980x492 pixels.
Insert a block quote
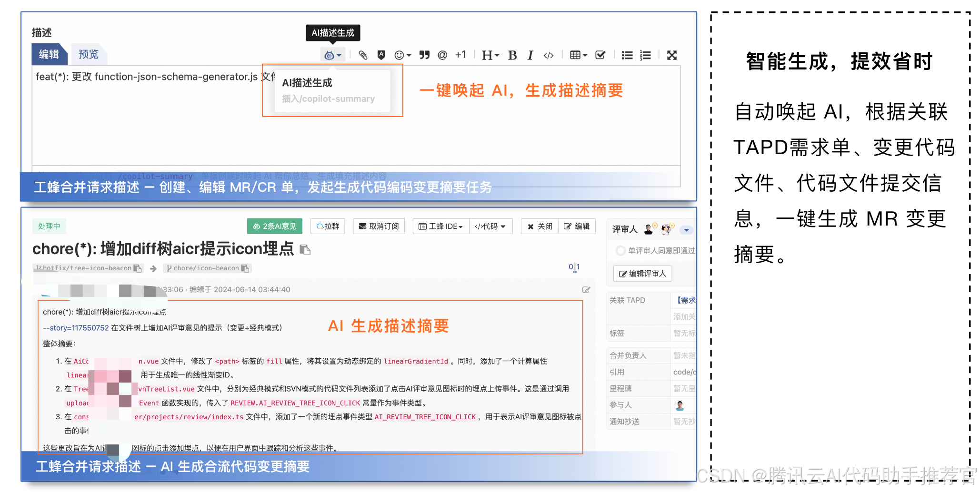coord(424,55)
